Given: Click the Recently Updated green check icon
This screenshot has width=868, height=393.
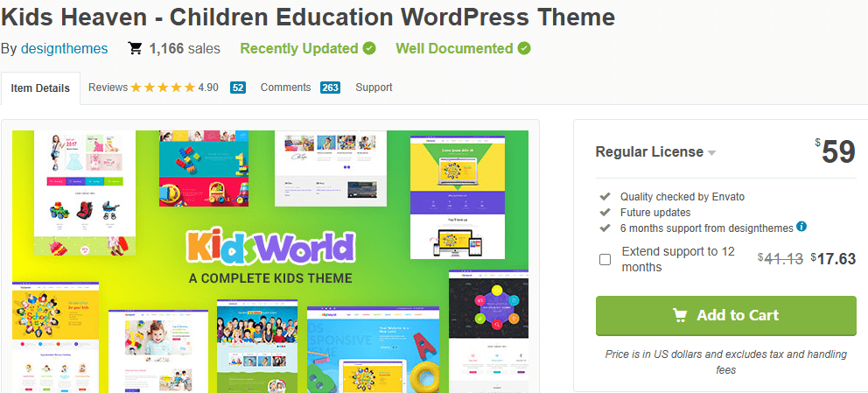Looking at the screenshot, I should 369,49.
